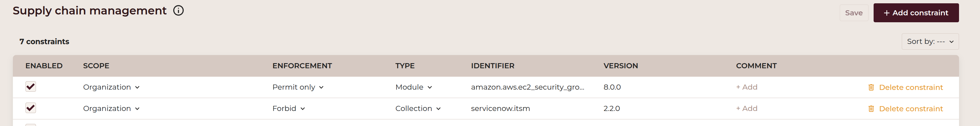Expand Scope dropdown for servicenow.itsm row
Viewport: 980px width, 126px height.
click(111, 109)
